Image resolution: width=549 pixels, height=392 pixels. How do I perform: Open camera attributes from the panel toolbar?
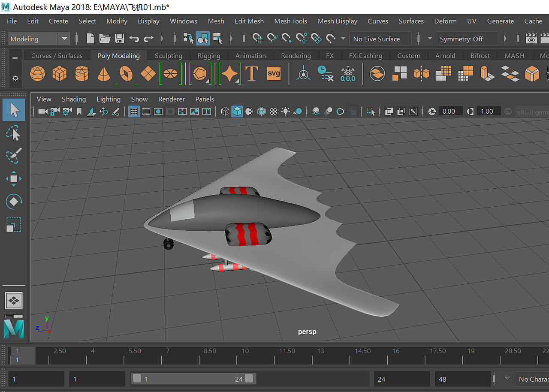[66, 112]
